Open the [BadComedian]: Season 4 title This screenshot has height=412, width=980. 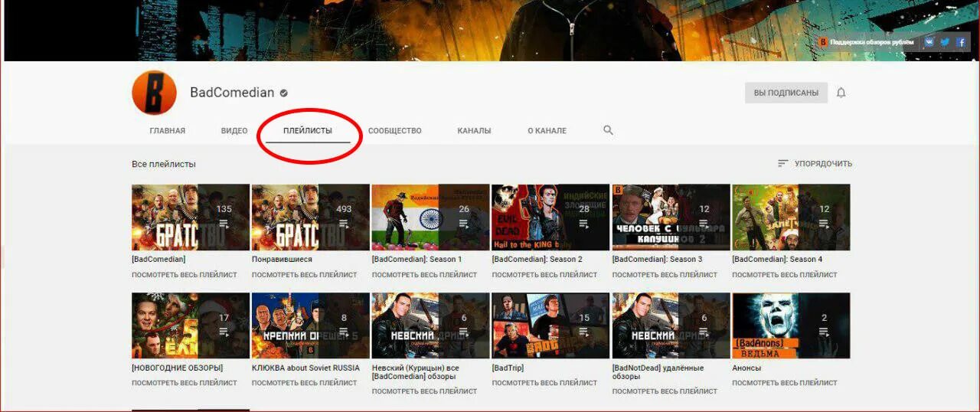coord(778,260)
